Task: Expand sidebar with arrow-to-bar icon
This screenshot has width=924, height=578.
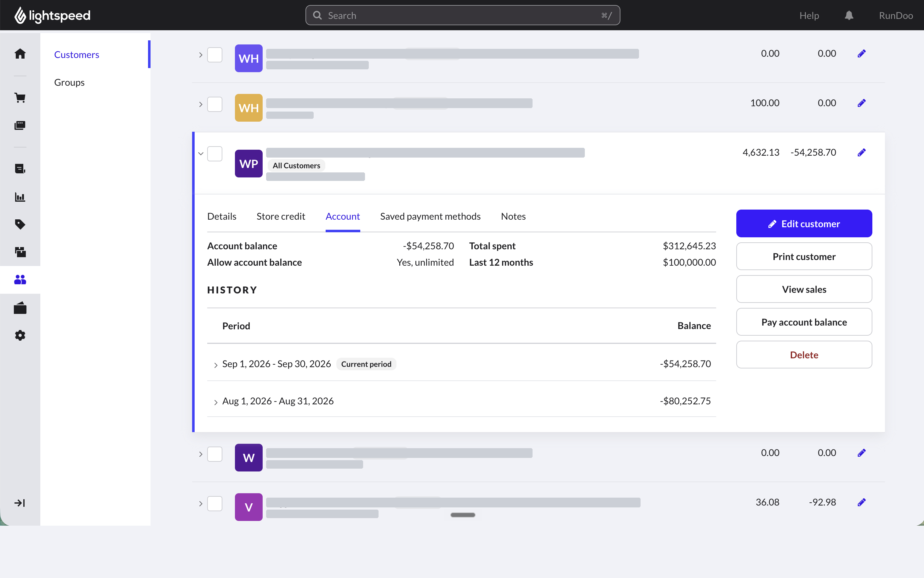Action: 20,503
